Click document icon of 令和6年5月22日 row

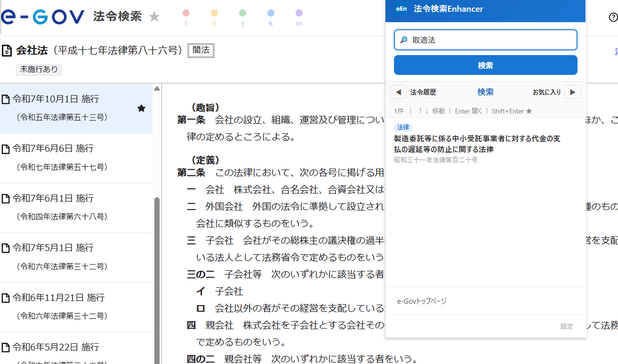6,347
